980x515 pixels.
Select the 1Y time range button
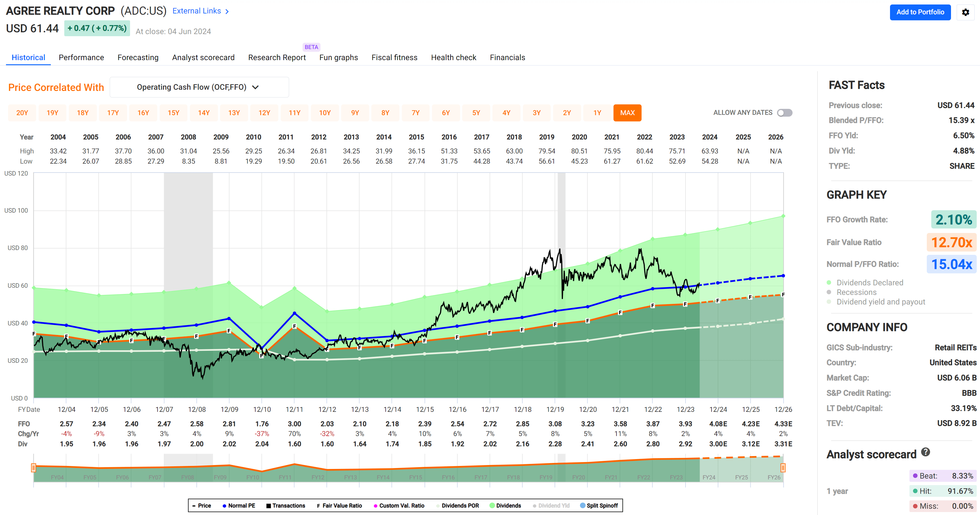coord(597,113)
